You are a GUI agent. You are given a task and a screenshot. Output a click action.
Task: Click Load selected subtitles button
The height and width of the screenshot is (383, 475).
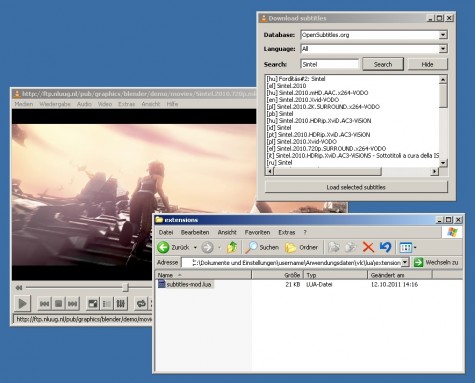356,187
